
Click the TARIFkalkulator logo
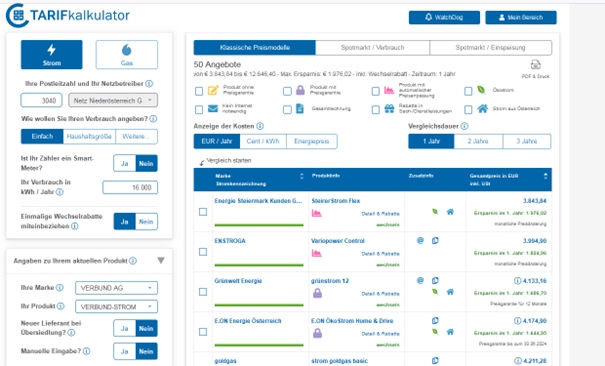pyautogui.click(x=68, y=15)
